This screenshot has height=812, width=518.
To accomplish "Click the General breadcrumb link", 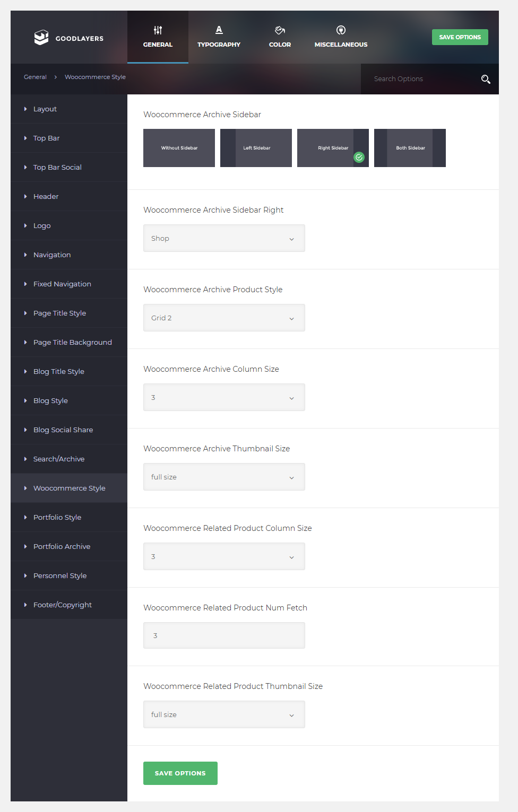I will (x=35, y=77).
